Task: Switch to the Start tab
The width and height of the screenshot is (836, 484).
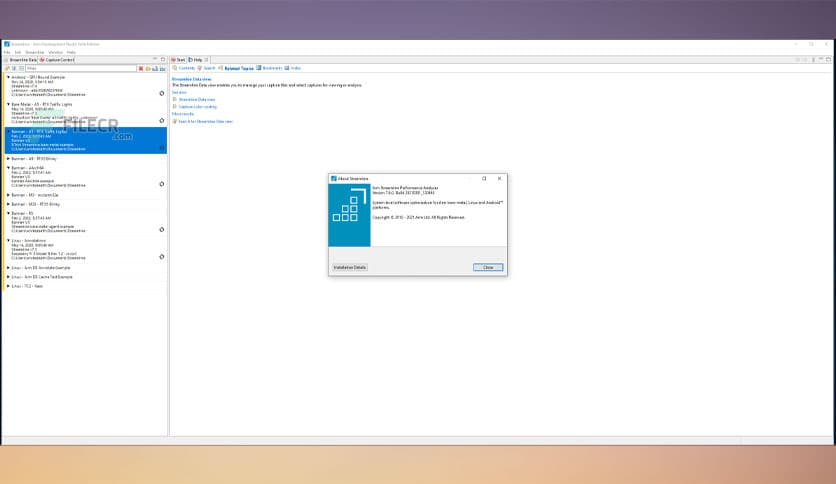Action: 179,60
